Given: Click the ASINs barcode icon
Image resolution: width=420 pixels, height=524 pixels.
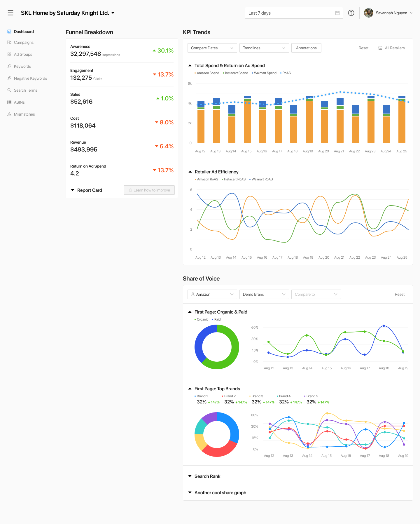Looking at the screenshot, I should 9,102.
